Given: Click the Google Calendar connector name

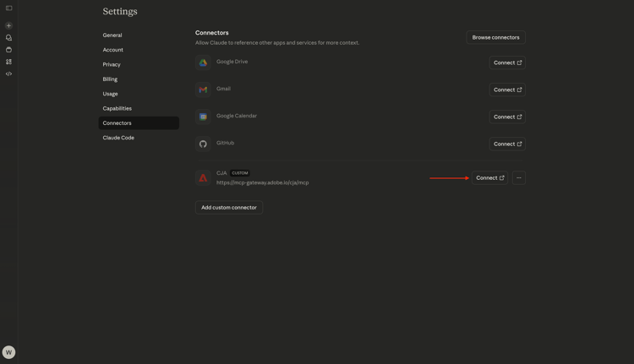Looking at the screenshot, I should point(237,116).
